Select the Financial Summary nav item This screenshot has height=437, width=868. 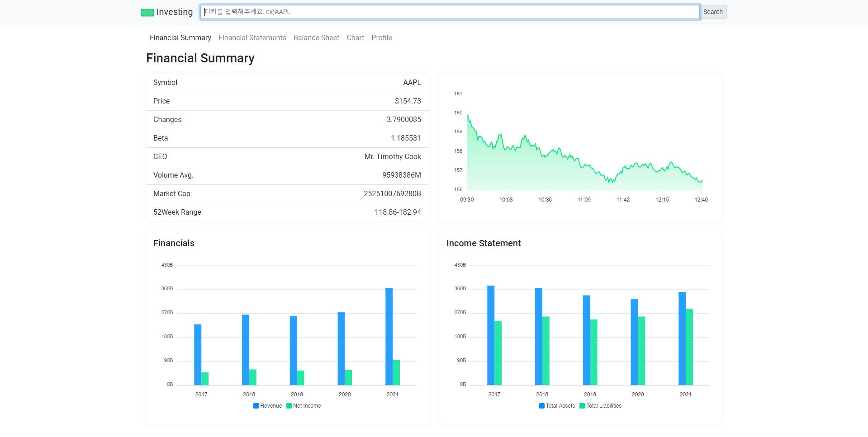click(180, 38)
